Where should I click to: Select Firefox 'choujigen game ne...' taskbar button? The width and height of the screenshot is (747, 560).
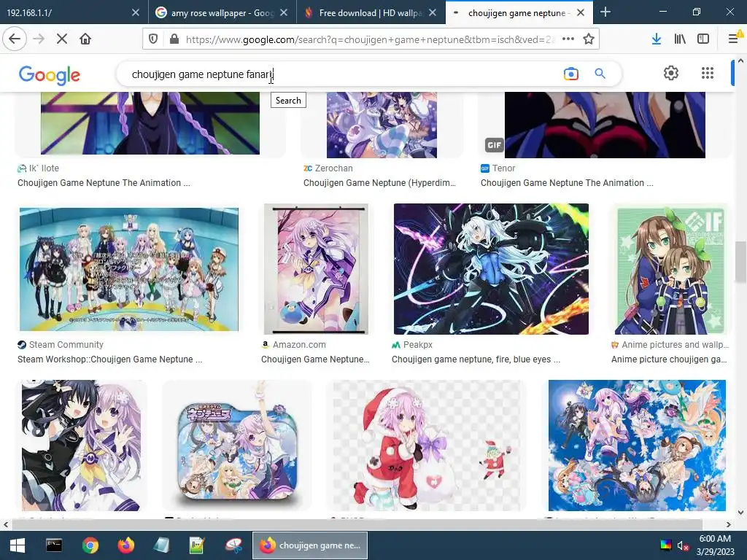coord(309,545)
